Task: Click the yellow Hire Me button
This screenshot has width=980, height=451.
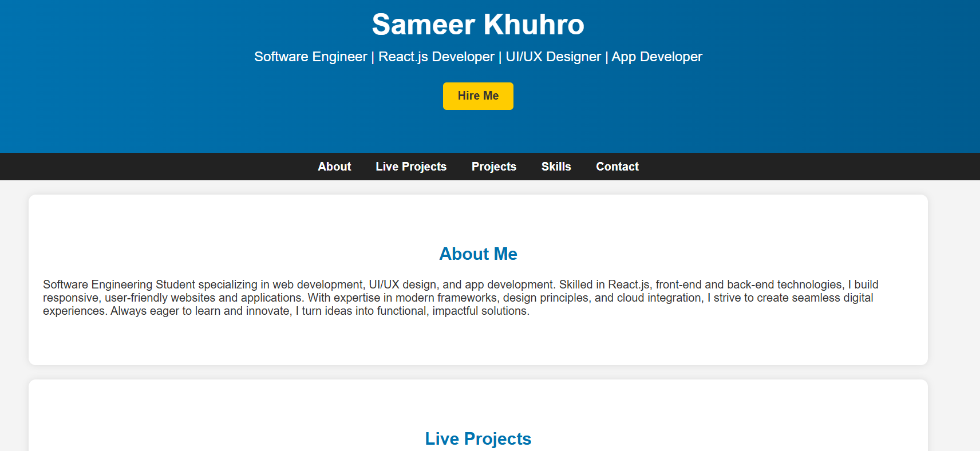Action: [x=478, y=96]
